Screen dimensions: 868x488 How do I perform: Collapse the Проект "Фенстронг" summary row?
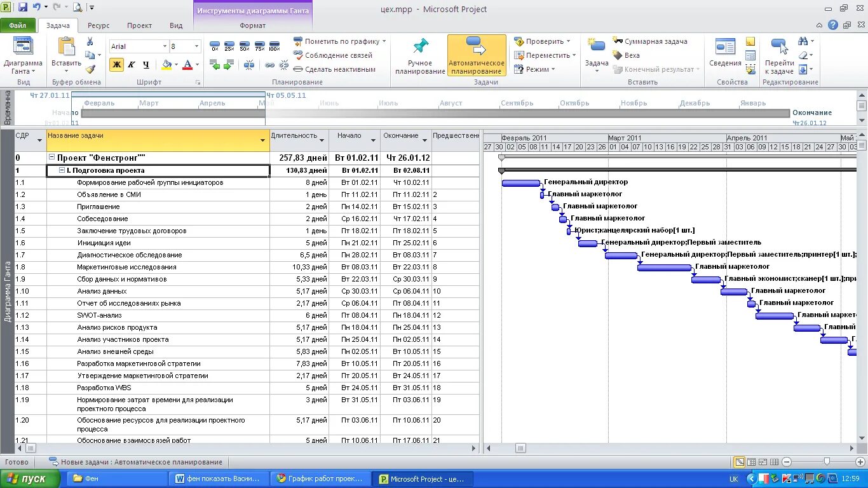[x=51, y=158]
